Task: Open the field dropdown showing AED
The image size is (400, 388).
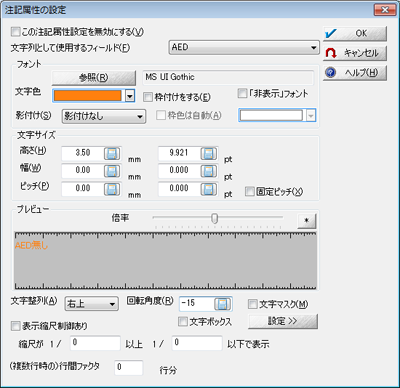Action: [x=244, y=47]
